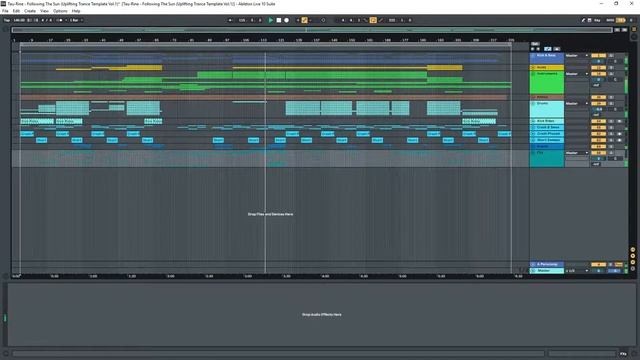Screen dimensions: 640x360
Task: Solo the Drums track
Action: 611,104
